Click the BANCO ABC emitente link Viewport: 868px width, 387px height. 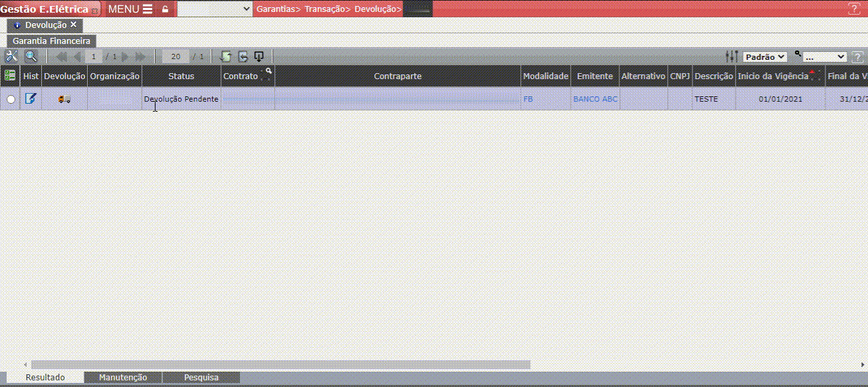coord(595,99)
